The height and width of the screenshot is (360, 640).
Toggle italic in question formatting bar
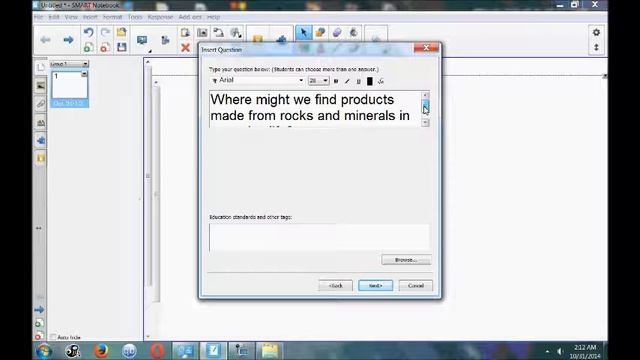pos(347,81)
